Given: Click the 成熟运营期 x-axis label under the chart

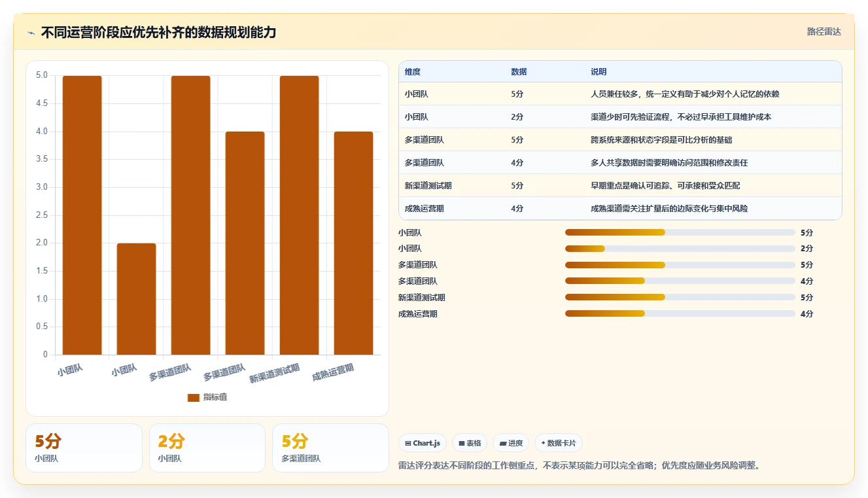Looking at the screenshot, I should 333,372.
